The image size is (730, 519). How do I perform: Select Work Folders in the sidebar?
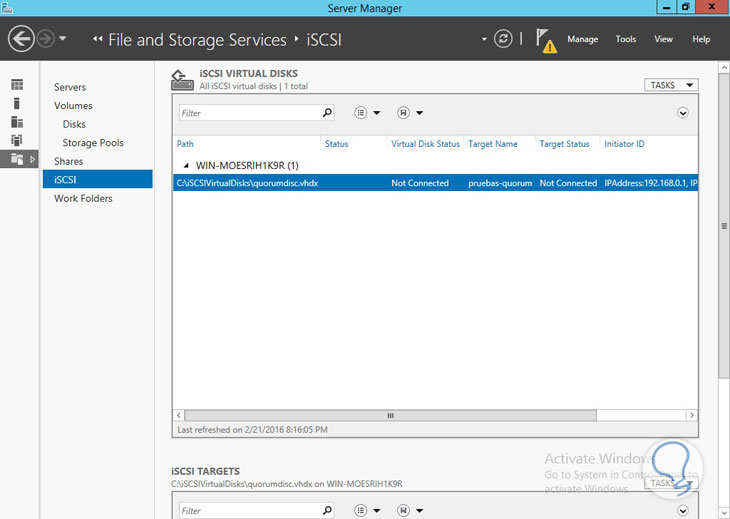(83, 198)
